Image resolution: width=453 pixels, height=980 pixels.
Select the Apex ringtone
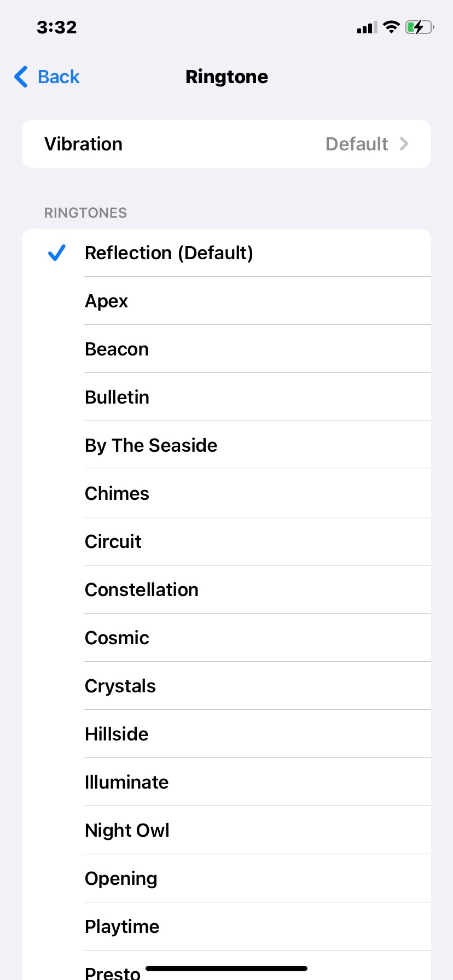click(x=107, y=301)
